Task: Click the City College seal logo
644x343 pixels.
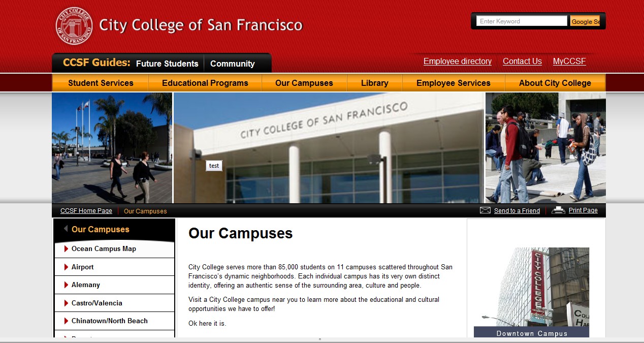Action: point(74,26)
